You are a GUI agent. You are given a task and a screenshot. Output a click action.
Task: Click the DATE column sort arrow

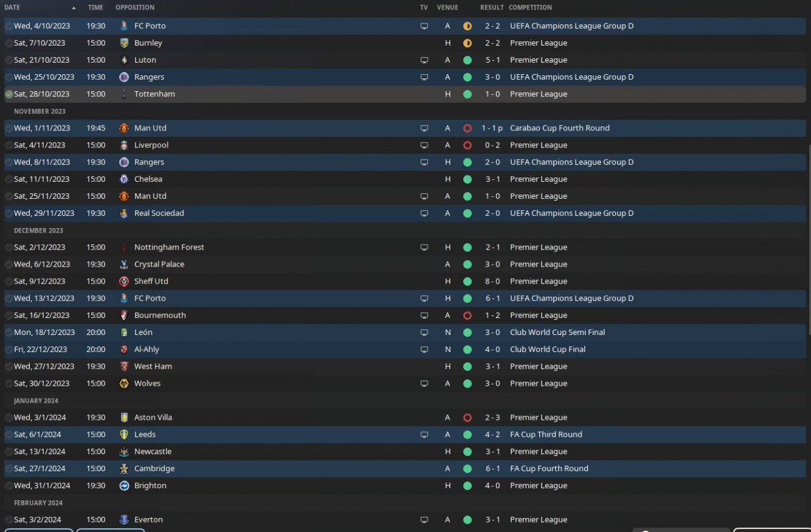(x=74, y=8)
